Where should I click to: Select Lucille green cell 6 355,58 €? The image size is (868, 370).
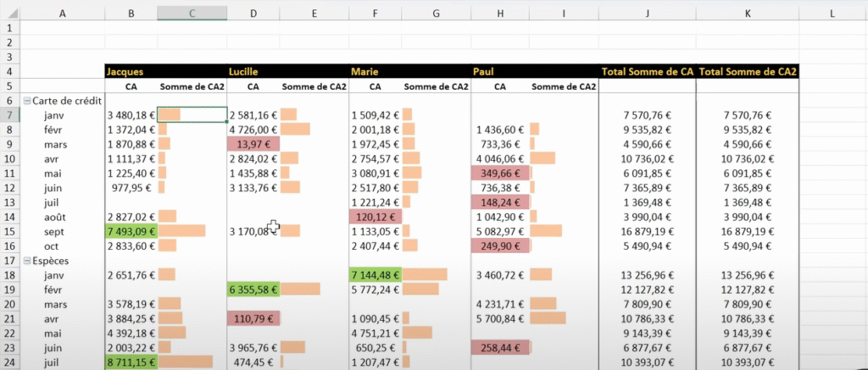tap(253, 290)
